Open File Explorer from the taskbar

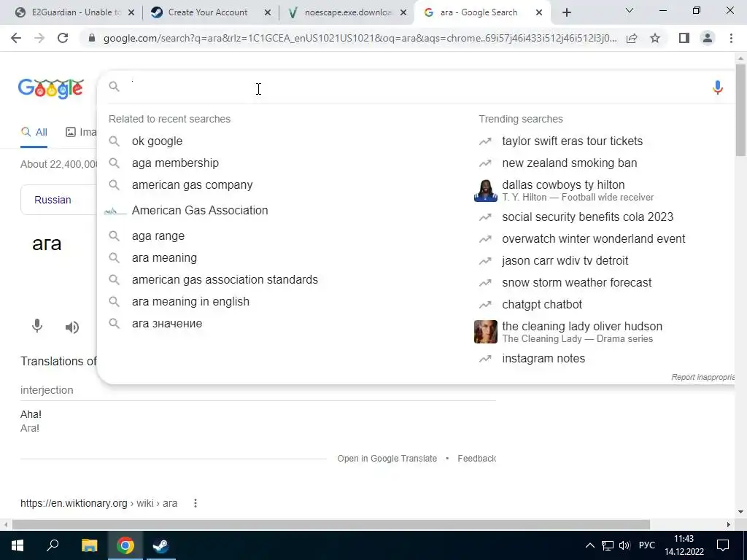tap(89, 545)
